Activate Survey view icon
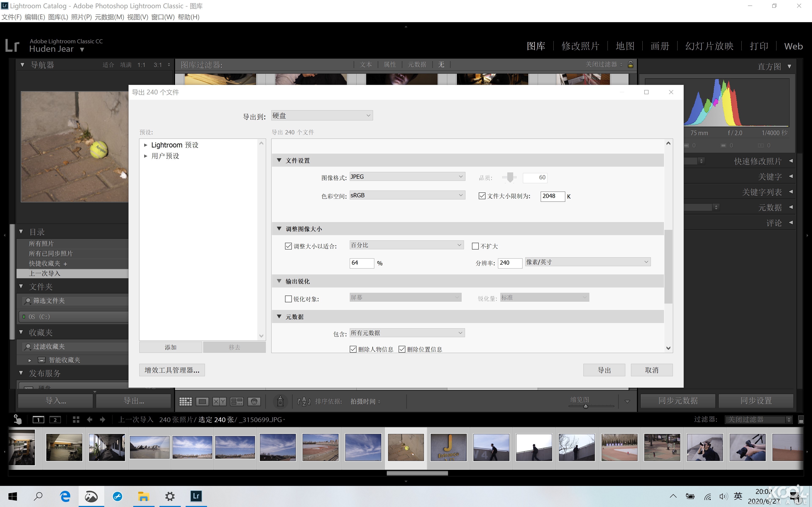 (x=237, y=401)
